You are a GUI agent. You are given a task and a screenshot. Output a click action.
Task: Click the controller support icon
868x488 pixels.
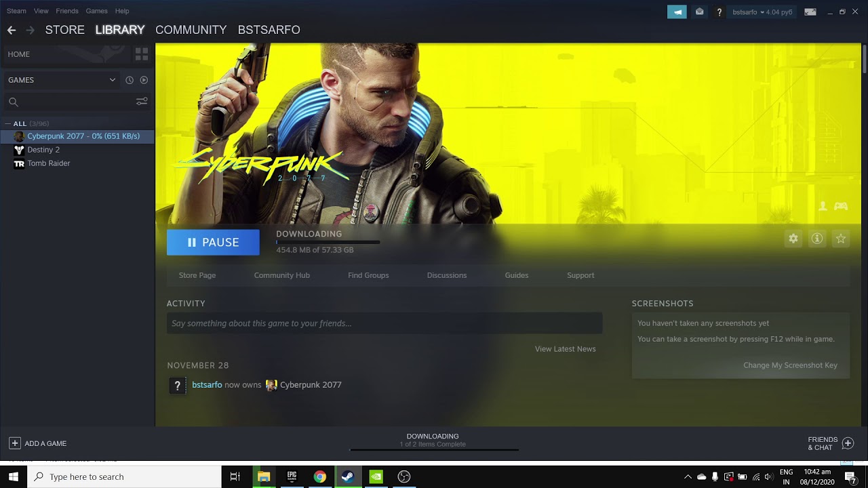(x=841, y=206)
